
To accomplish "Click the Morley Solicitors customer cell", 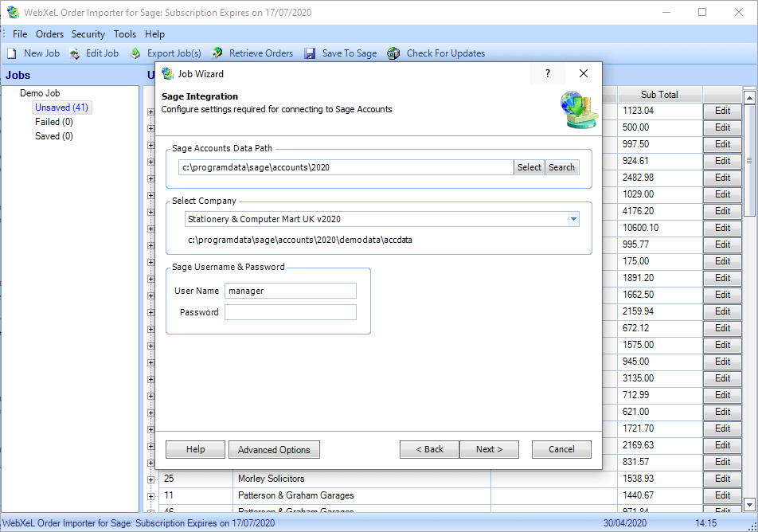I will [x=361, y=479].
